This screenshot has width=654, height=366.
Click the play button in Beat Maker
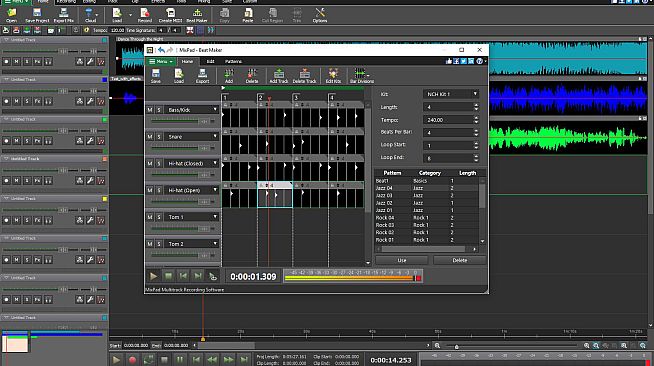pyautogui.click(x=153, y=276)
